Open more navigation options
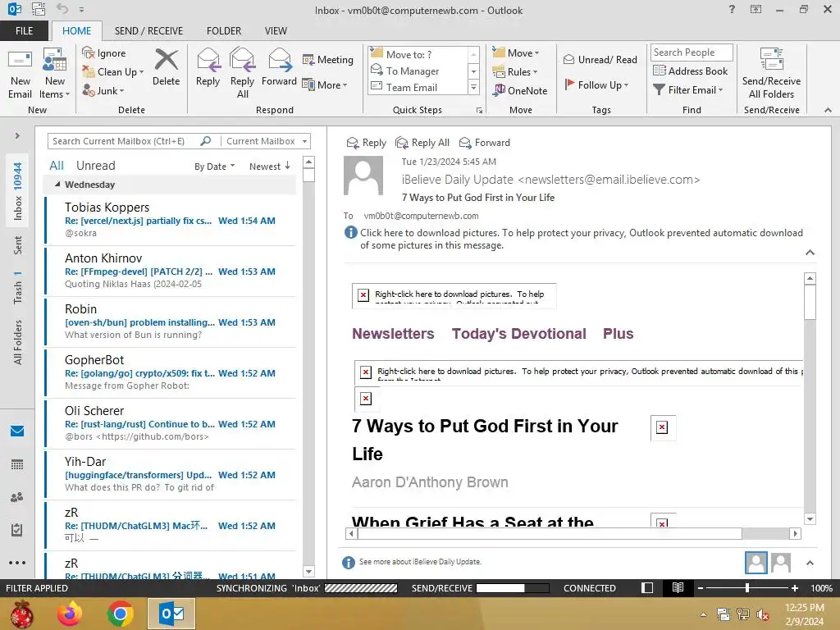Screen dimensions: 840x630 (x=17, y=563)
